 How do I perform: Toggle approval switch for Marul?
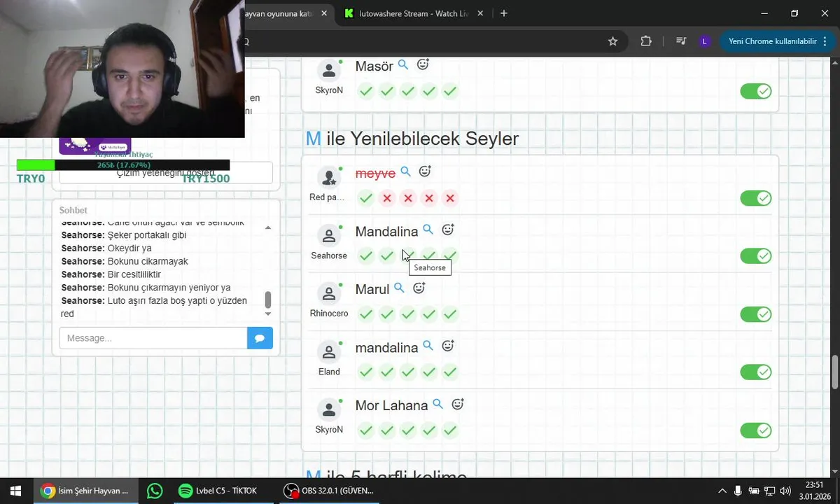[x=755, y=314]
